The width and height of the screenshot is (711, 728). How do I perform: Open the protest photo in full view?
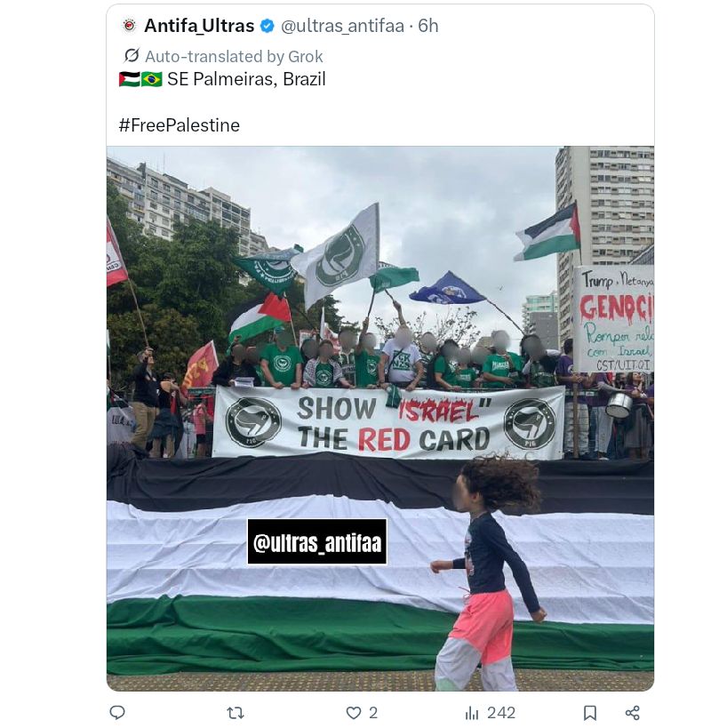pos(380,419)
